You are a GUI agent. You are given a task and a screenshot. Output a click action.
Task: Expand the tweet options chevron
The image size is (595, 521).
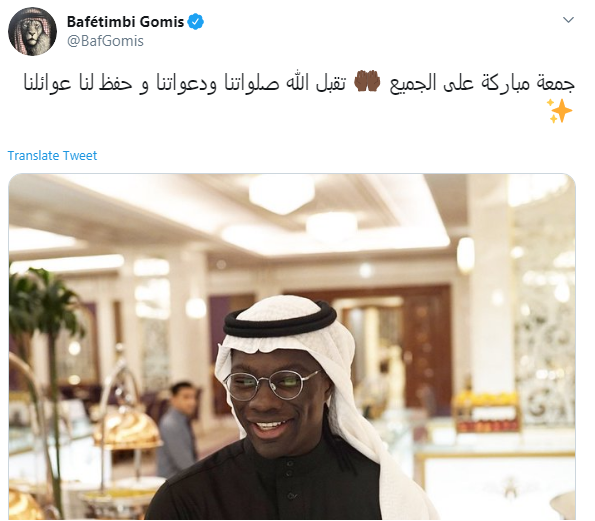point(568,20)
